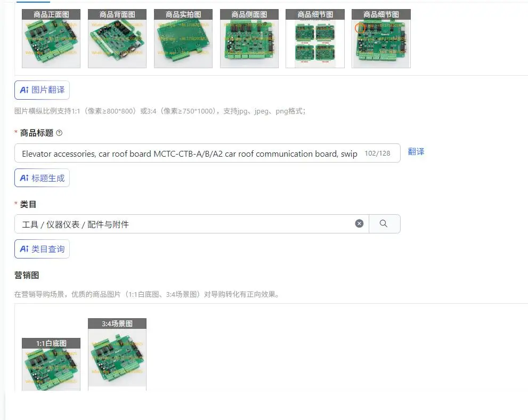Click the category search magnifier icon
The image size is (528, 420).
point(384,224)
